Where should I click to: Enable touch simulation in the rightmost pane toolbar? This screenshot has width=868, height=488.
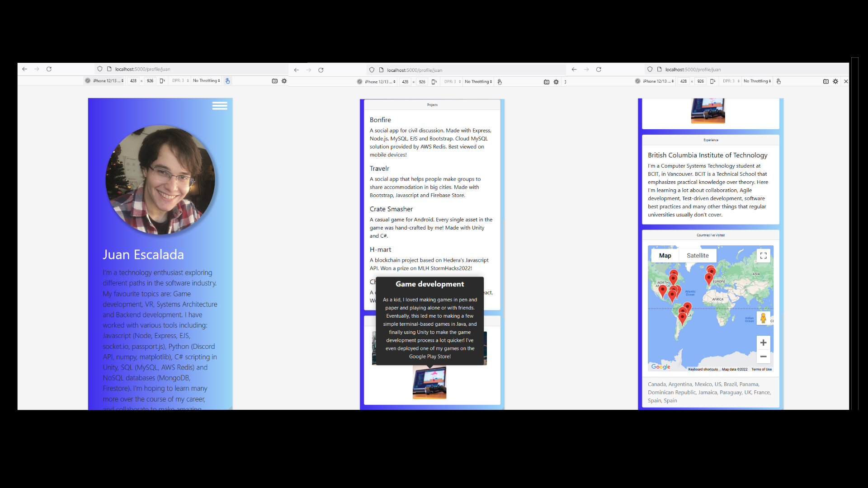[778, 81]
